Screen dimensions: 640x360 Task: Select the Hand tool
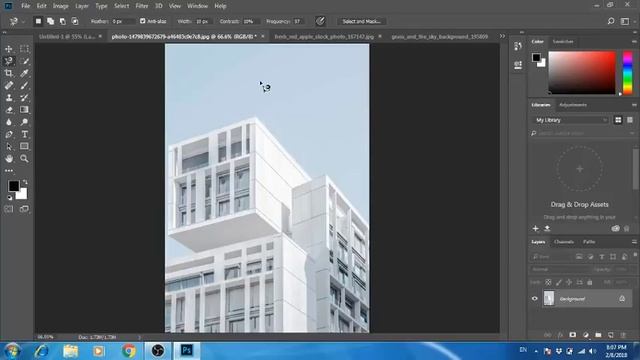[x=9, y=158]
